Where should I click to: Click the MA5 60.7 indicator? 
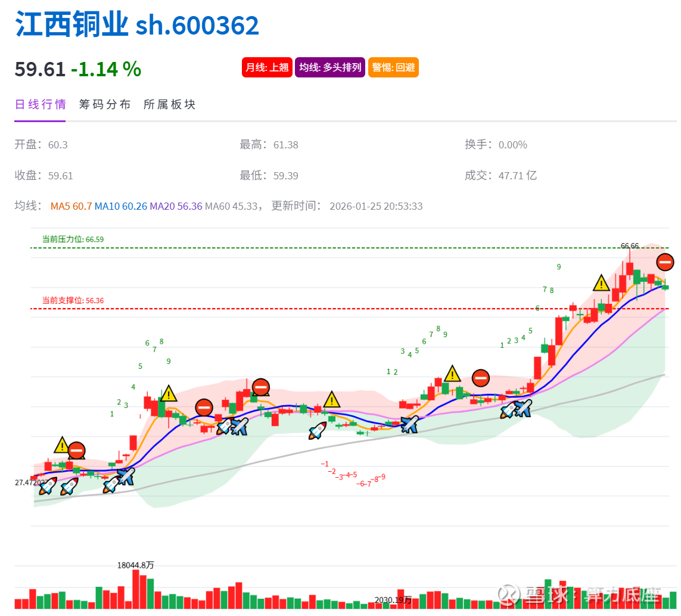coord(71,206)
